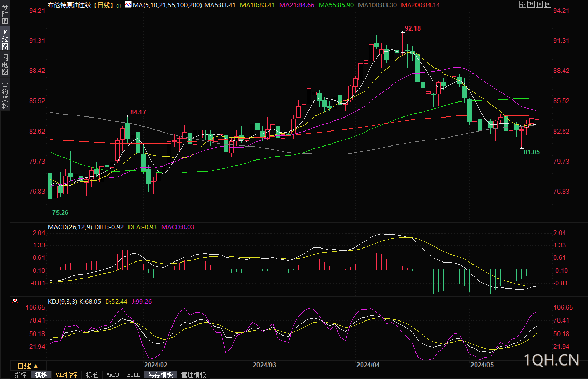Apply the 标准 template
This screenshot has height=379, width=588.
click(x=92, y=375)
